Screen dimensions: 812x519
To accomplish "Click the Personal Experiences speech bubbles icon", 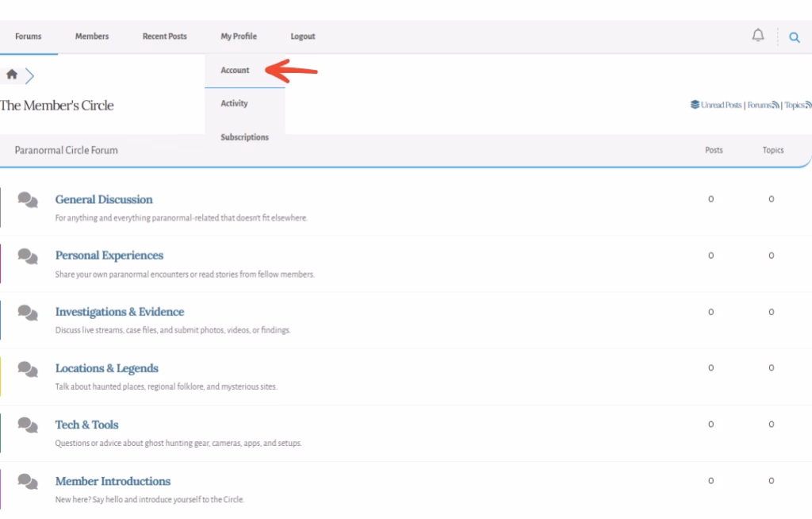I will click(x=28, y=256).
